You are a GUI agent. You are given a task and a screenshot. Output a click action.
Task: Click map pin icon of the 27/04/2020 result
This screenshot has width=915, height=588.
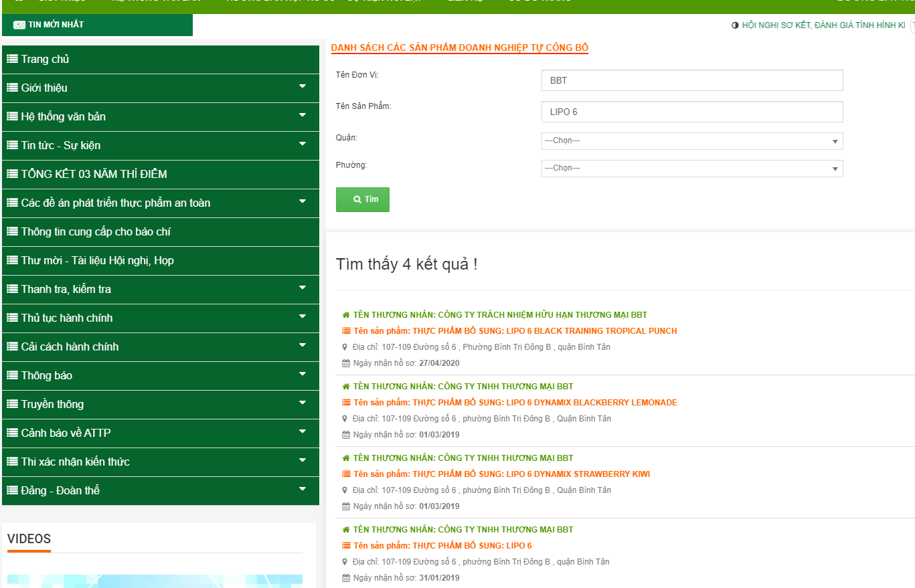tap(345, 347)
